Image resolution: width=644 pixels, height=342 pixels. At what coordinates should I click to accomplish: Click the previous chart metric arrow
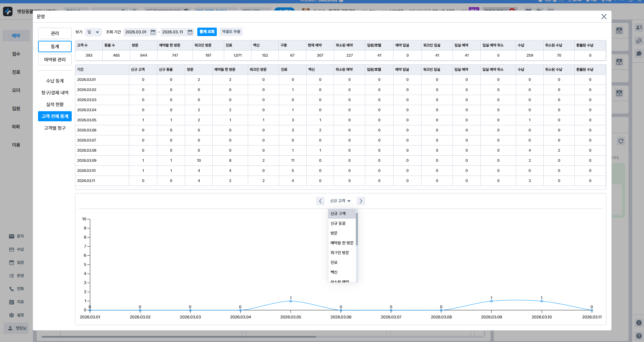[320, 201]
